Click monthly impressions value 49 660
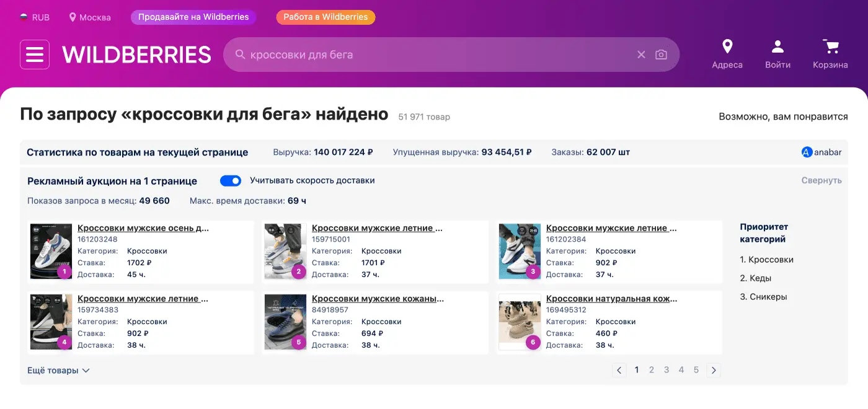This screenshot has height=409, width=868. pos(154,201)
